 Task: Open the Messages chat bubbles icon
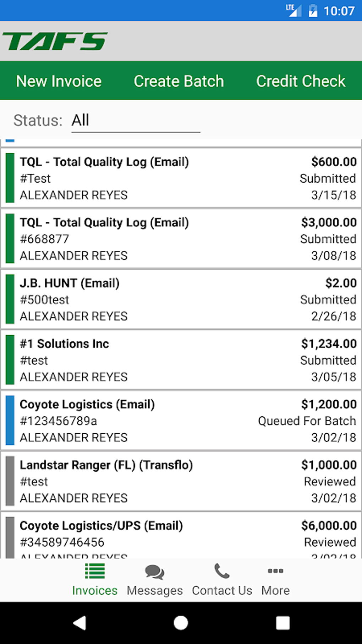point(154,572)
